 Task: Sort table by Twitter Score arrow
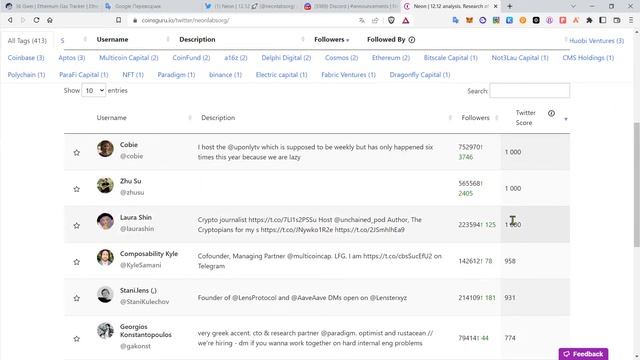pos(566,119)
